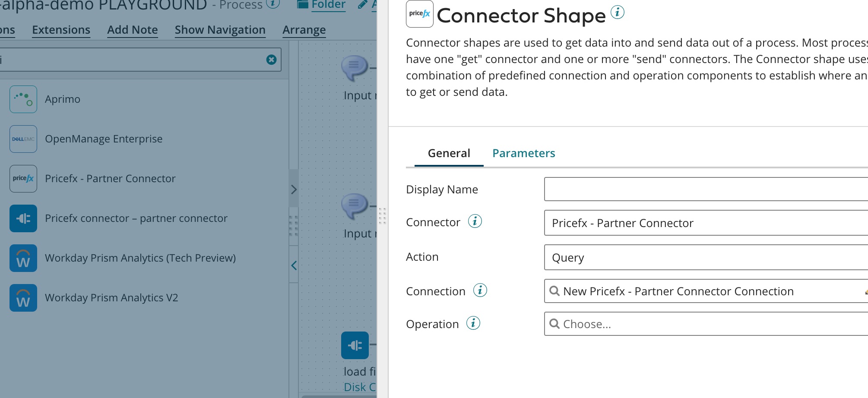Switch to the Parameters tab
The width and height of the screenshot is (868, 398).
523,153
